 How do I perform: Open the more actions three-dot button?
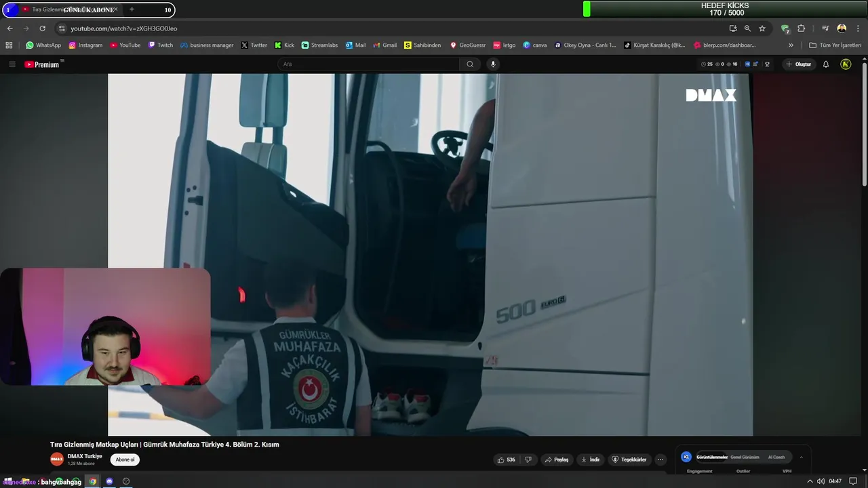660,460
